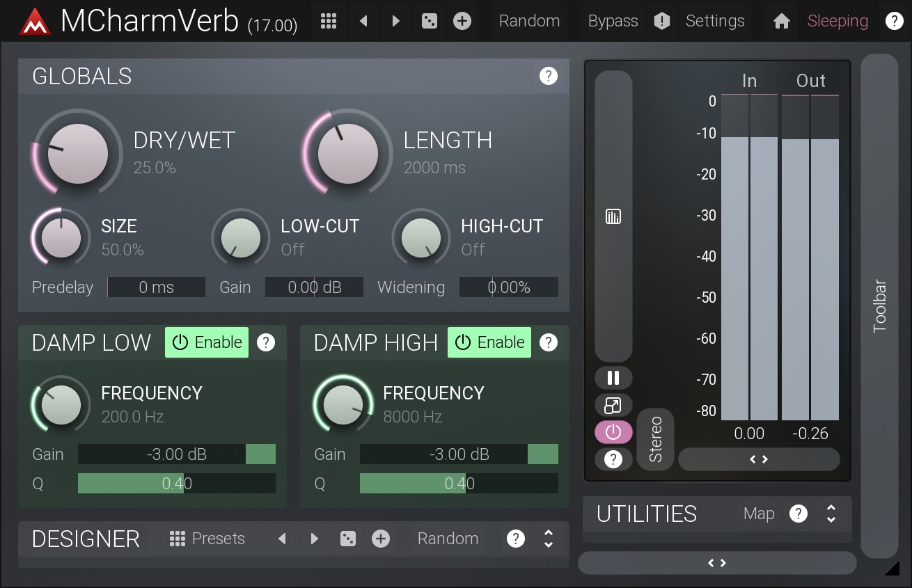Image resolution: width=912 pixels, height=588 pixels.
Task: Pause the level meter display
Action: pyautogui.click(x=613, y=378)
